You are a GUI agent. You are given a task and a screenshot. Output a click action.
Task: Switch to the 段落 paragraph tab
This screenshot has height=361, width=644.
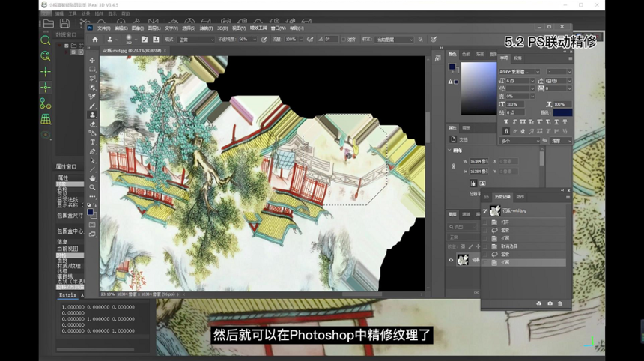pyautogui.click(x=517, y=58)
